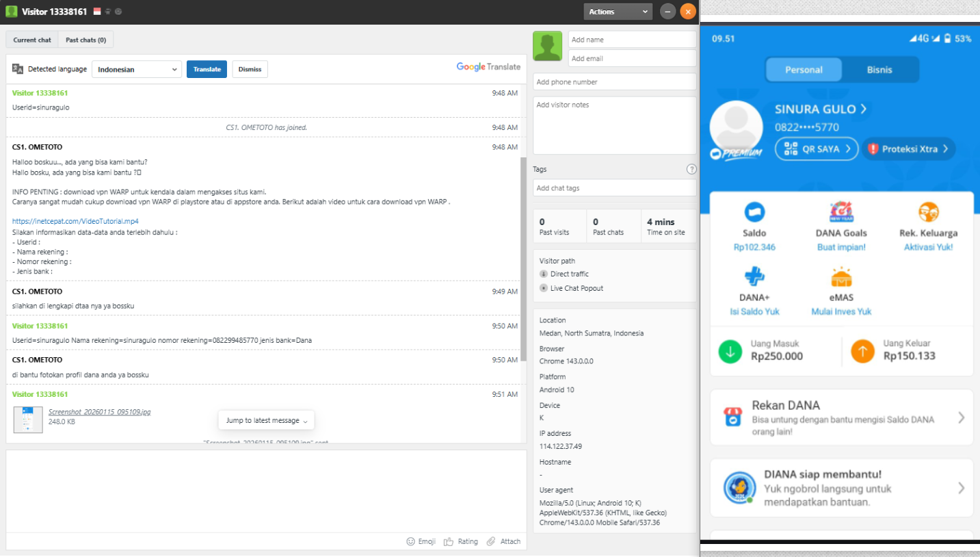The image size is (980, 557).
Task: Click the Saldo wallet icon
Action: [754, 211]
